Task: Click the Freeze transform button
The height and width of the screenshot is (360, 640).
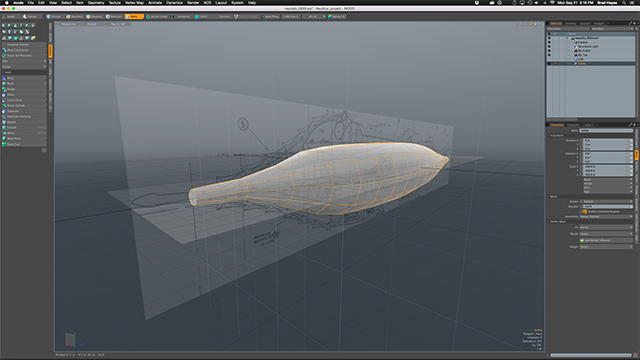Action: (608, 184)
